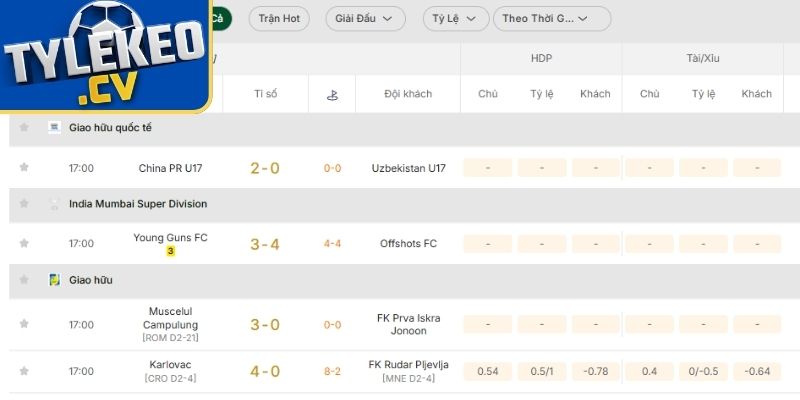Star the Karlovac match row
800x400 pixels.
tap(24, 371)
